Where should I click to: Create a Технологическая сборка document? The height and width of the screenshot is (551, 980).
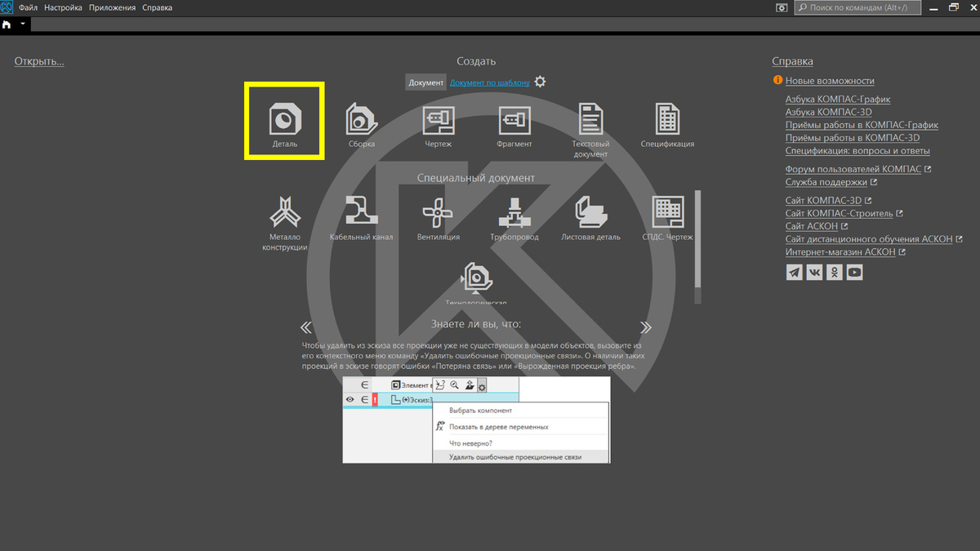476,283
